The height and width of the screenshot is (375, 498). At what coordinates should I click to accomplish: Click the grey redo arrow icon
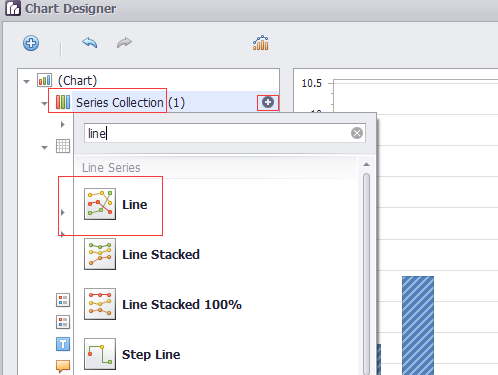click(x=124, y=43)
